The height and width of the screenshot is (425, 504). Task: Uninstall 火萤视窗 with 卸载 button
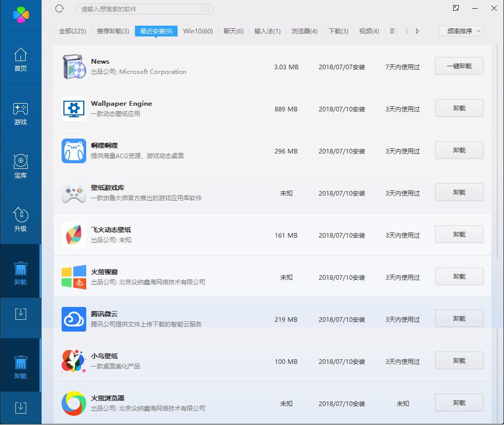pos(459,277)
